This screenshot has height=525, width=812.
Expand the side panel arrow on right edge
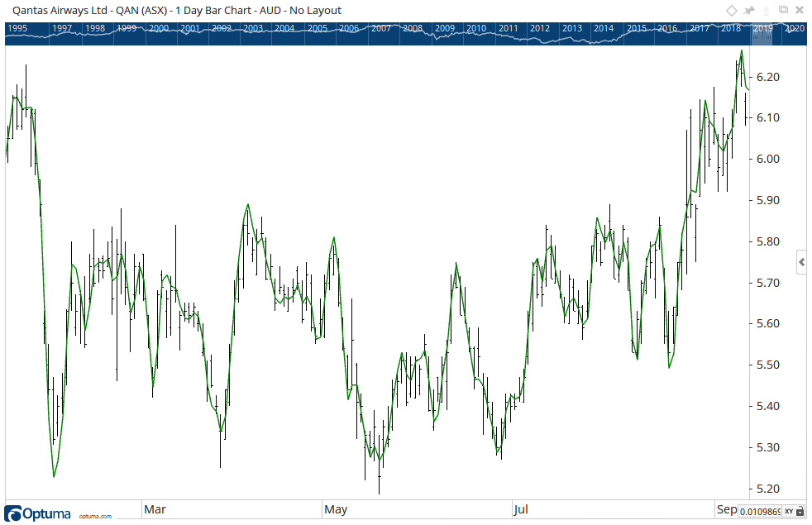pyautogui.click(x=802, y=262)
